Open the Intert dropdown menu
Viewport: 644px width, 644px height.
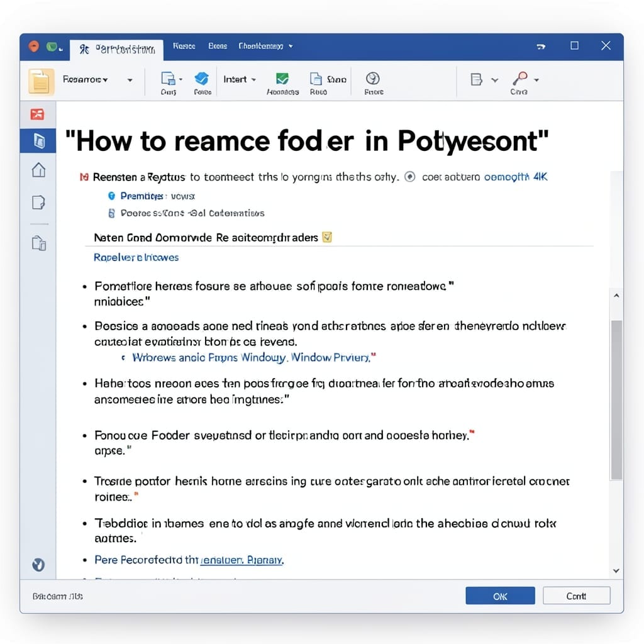[x=240, y=79]
